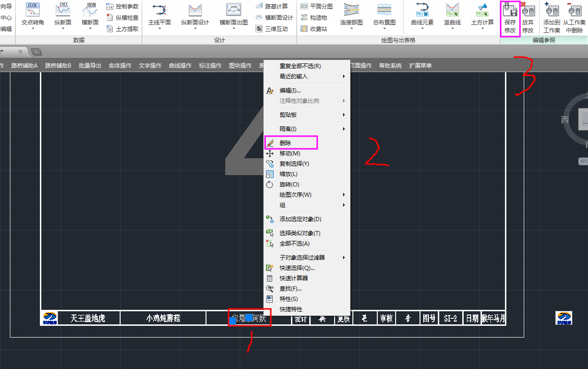Choose 缩放(L) in the context menu
The height and width of the screenshot is (369, 588).
307,174
